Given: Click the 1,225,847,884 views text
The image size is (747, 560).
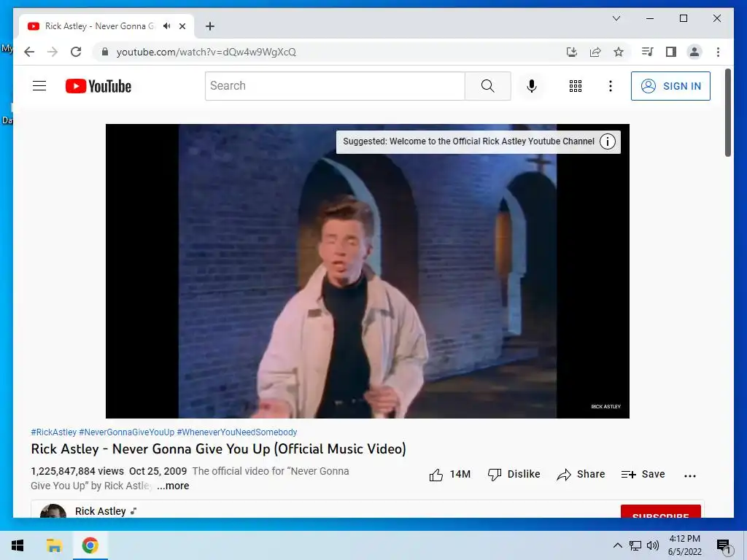Looking at the screenshot, I should tap(77, 471).
